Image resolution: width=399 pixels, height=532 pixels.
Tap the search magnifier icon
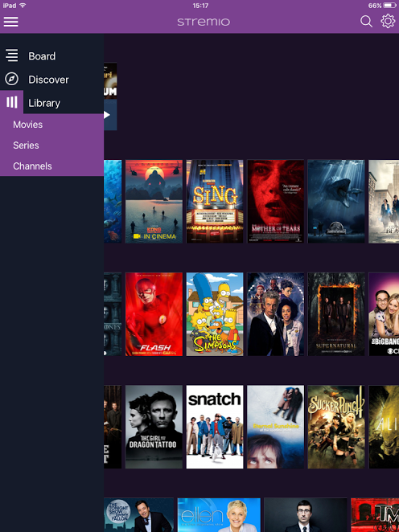366,22
